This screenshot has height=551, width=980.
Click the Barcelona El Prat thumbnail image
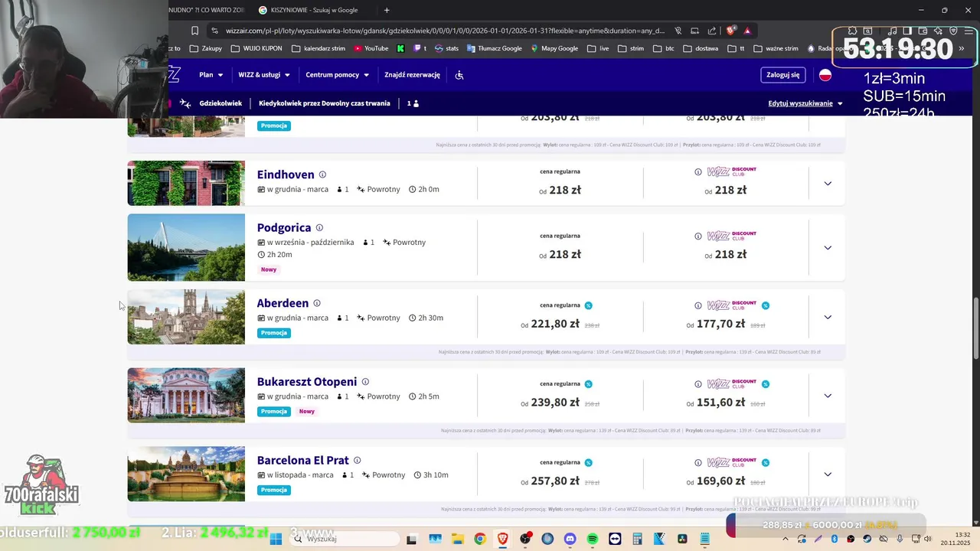pos(186,474)
